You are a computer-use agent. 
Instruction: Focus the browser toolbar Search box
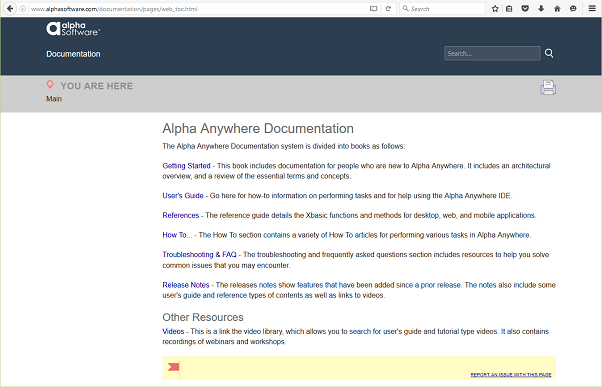(x=442, y=8)
